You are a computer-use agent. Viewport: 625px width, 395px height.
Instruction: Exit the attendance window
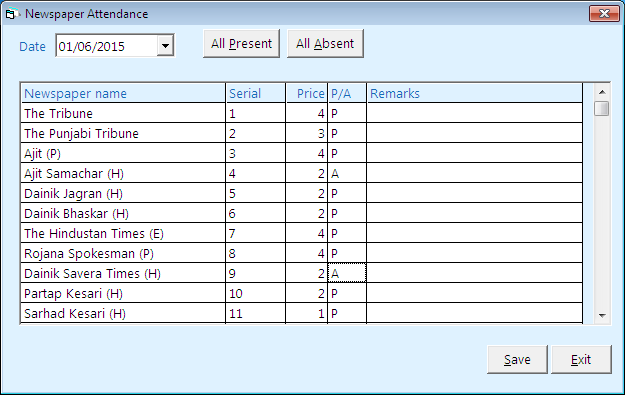(581, 360)
